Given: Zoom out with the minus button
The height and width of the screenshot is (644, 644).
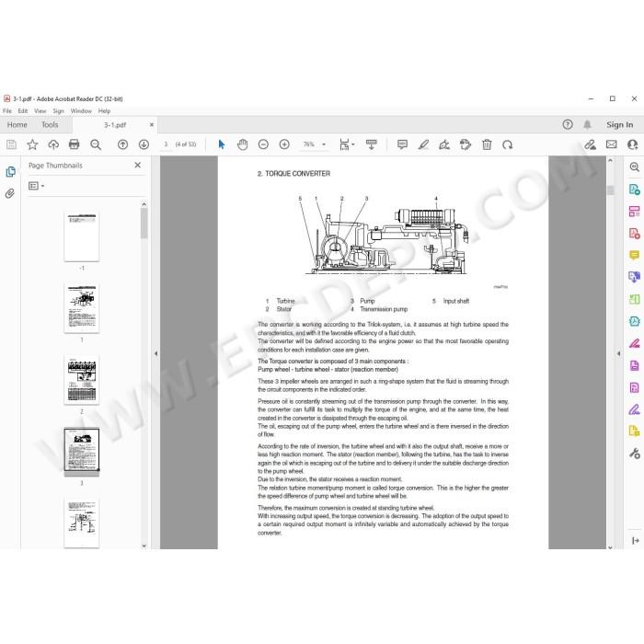Looking at the screenshot, I should pos(263,144).
